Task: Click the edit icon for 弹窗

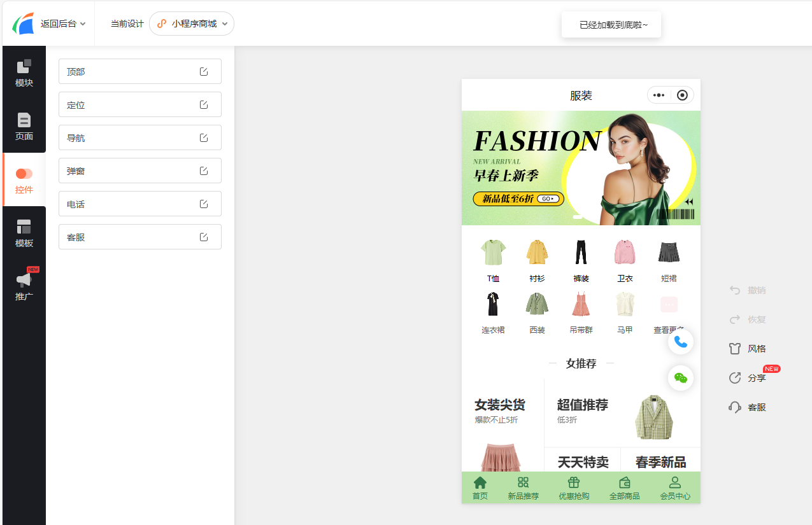Action: [x=204, y=171]
